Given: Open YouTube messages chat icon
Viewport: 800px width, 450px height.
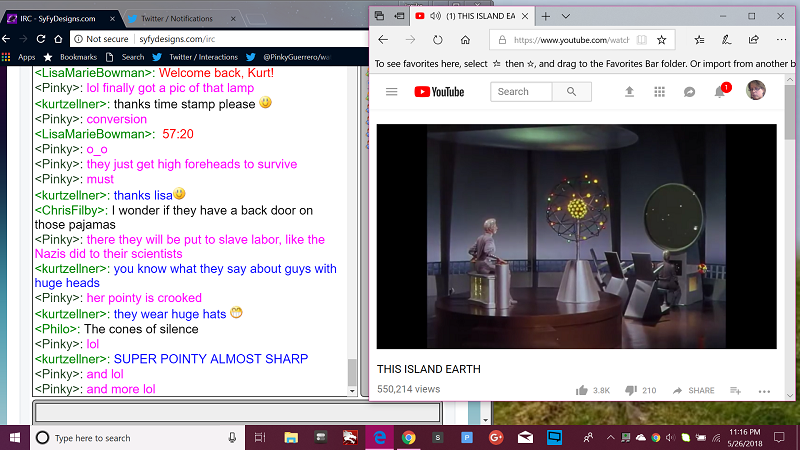Looking at the screenshot, I should [x=689, y=92].
